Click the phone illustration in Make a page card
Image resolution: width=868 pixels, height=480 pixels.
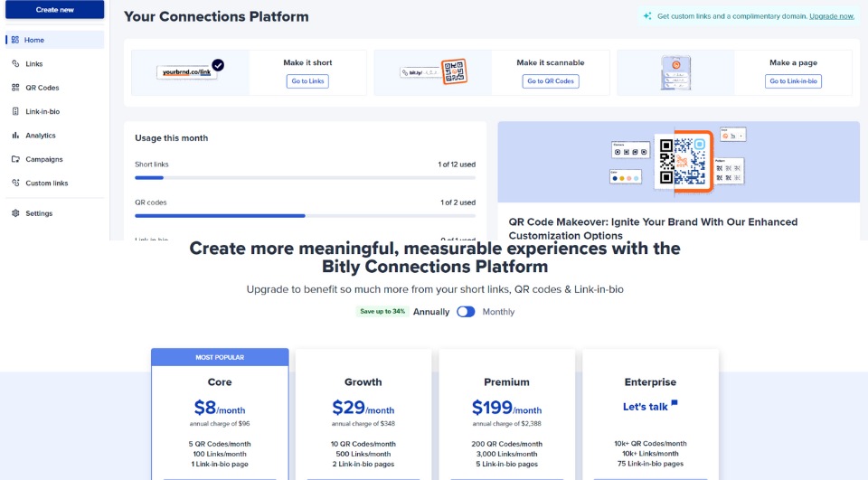tap(676, 72)
